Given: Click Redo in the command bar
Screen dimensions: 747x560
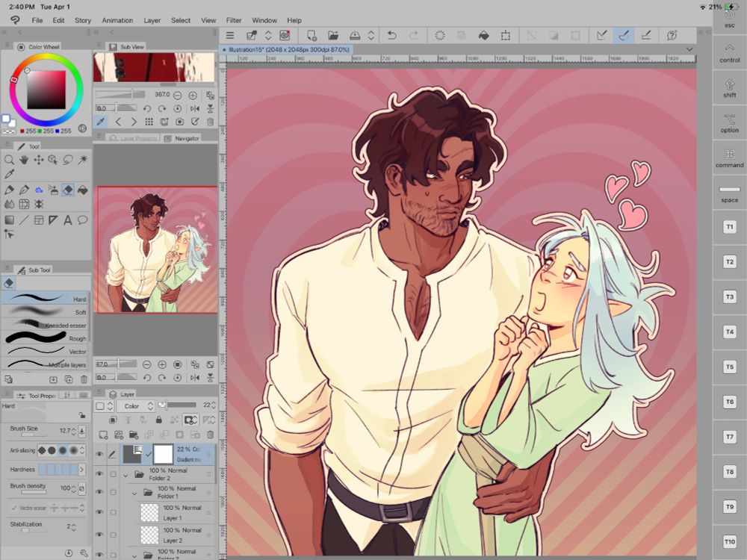Looking at the screenshot, I should point(414,35).
